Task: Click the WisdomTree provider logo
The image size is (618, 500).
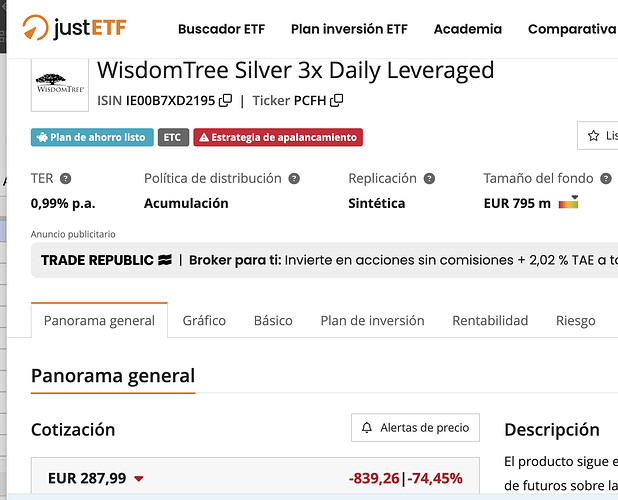Action: click(59, 81)
